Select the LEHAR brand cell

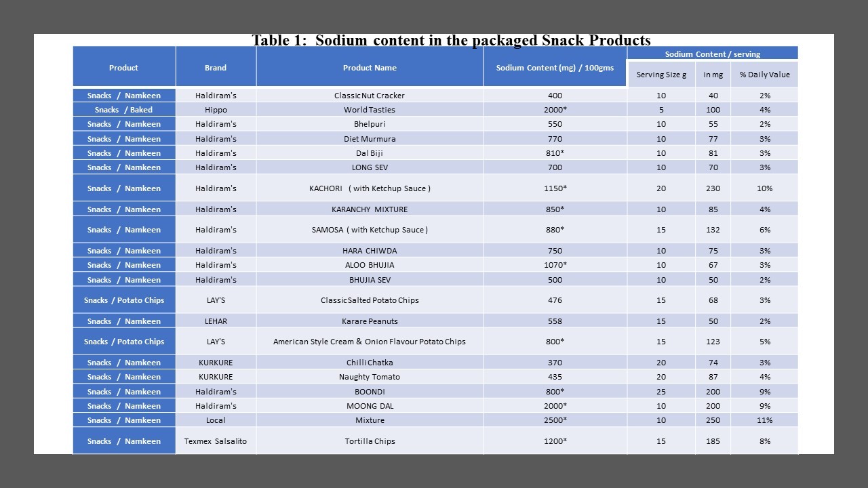[216, 321]
